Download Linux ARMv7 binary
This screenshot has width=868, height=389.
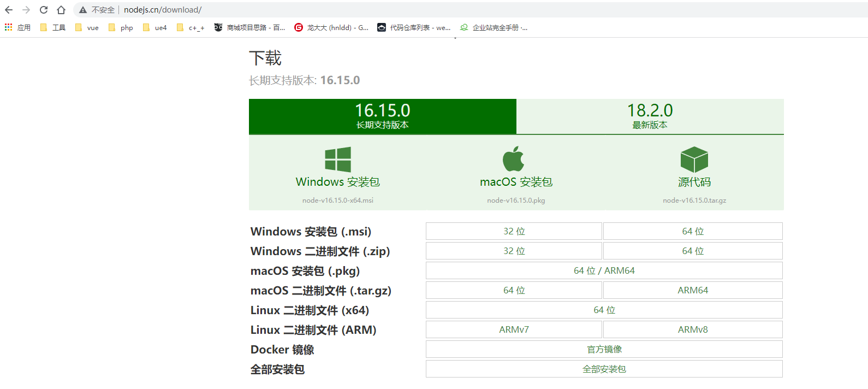point(514,329)
